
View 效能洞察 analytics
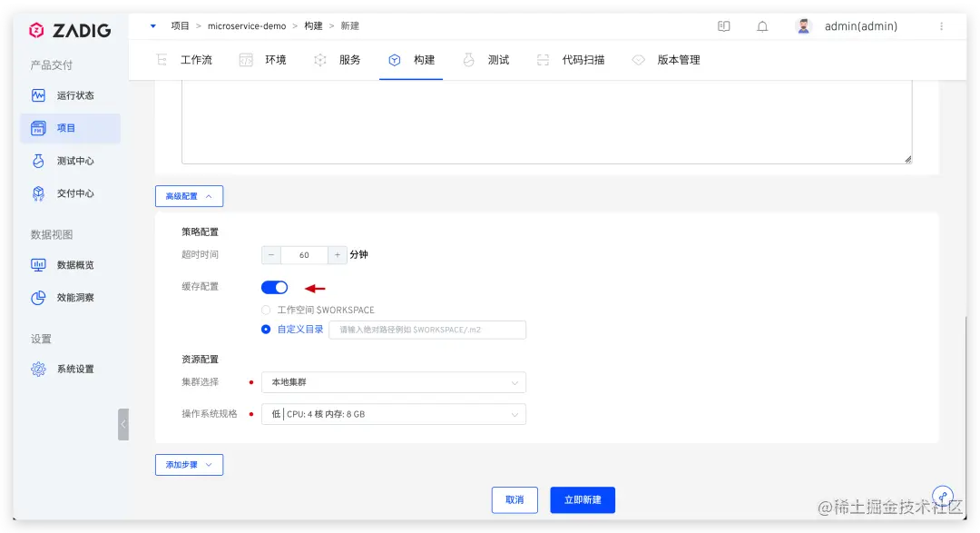click(73, 297)
